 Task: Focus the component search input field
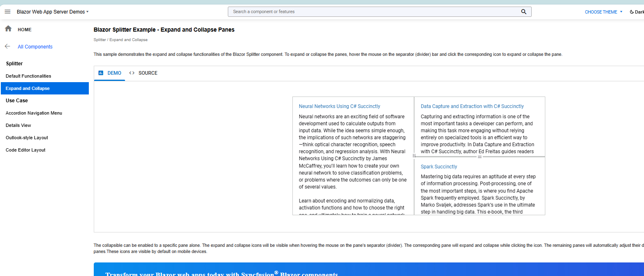pyautogui.click(x=374, y=12)
